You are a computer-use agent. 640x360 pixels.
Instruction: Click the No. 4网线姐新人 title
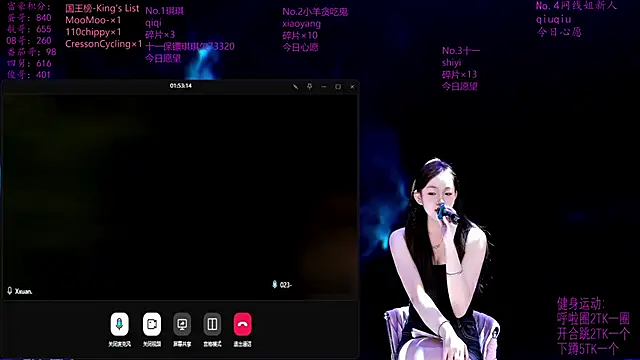coord(576,6)
